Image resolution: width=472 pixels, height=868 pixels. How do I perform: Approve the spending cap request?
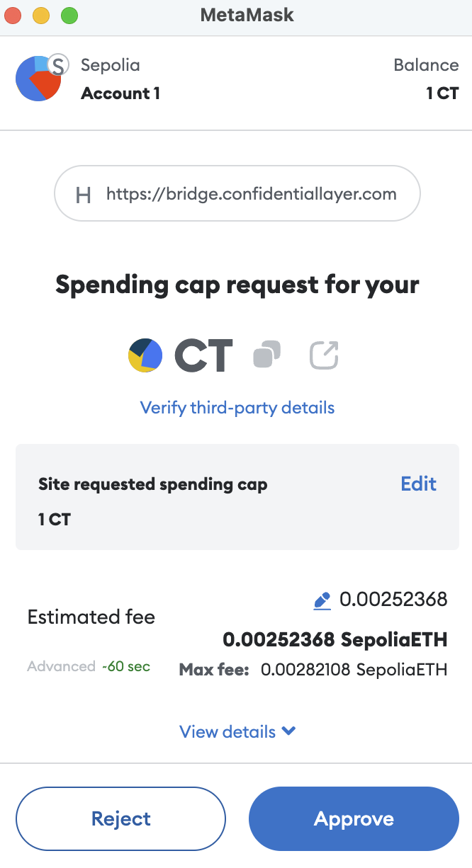coord(354,819)
